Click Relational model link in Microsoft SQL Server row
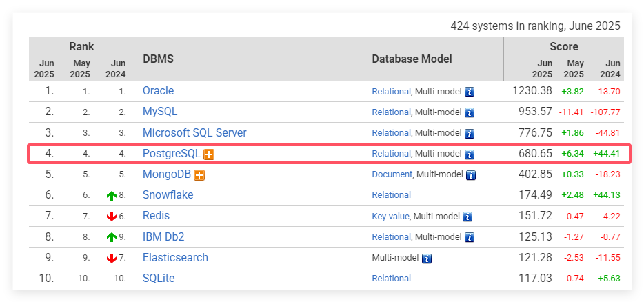644x302 pixels. tap(391, 133)
